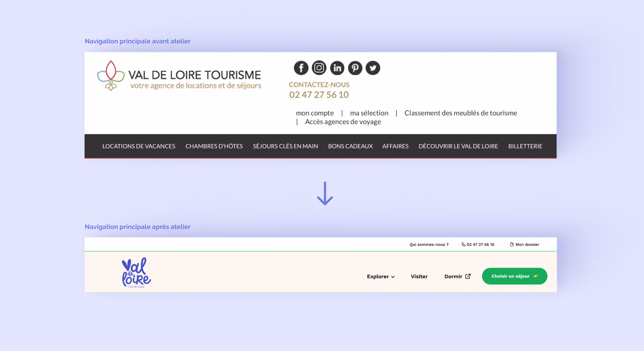The width and height of the screenshot is (644, 351).
Task: Open the Twitter social icon
Action: tap(373, 68)
